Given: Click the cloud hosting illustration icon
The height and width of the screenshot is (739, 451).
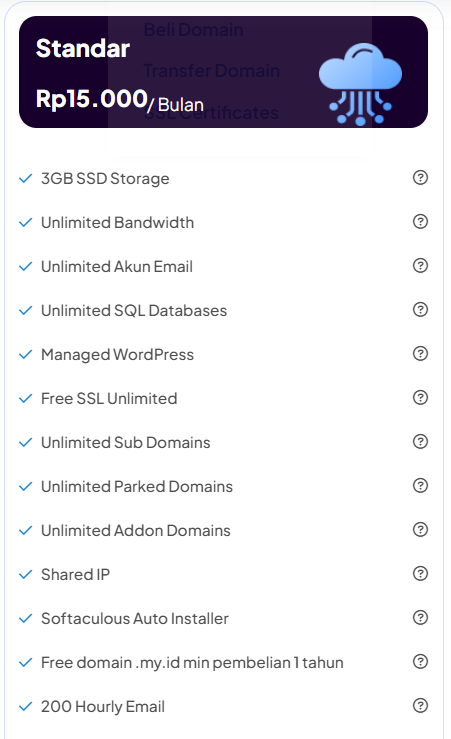Looking at the screenshot, I should (x=361, y=84).
